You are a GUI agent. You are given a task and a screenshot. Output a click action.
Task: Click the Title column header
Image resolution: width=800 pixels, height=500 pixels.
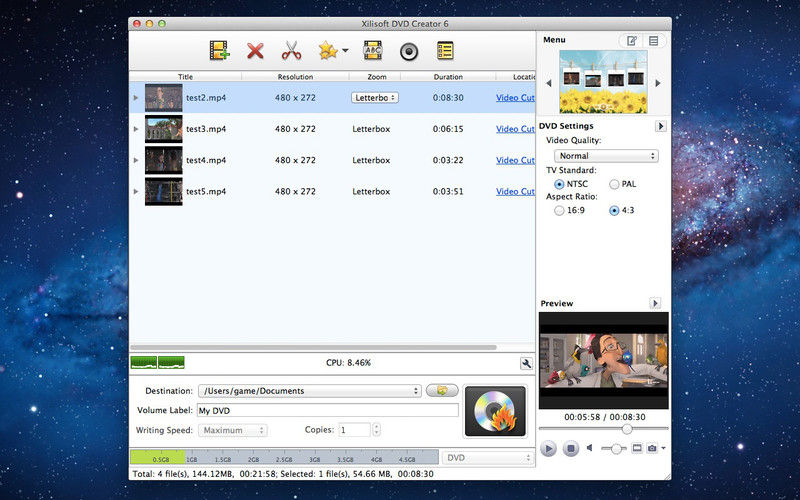(x=185, y=77)
